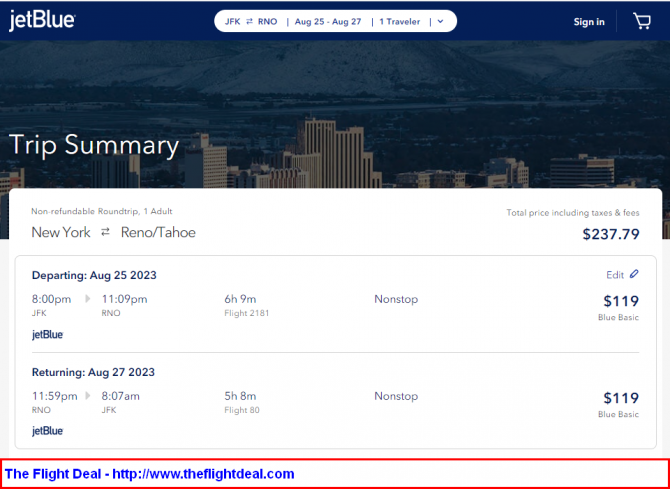The height and width of the screenshot is (489, 670).
Task: Click Aug 25 - Aug 27 dates
Action: (328, 21)
